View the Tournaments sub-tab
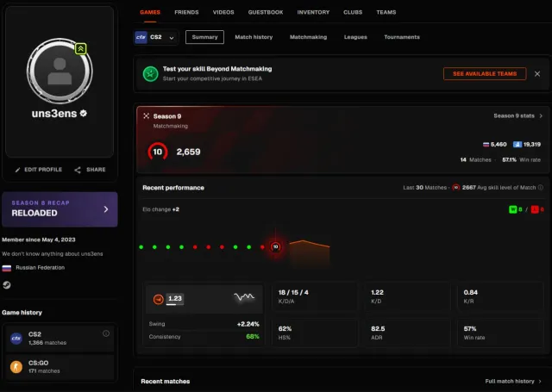The image size is (552, 392). (x=402, y=37)
